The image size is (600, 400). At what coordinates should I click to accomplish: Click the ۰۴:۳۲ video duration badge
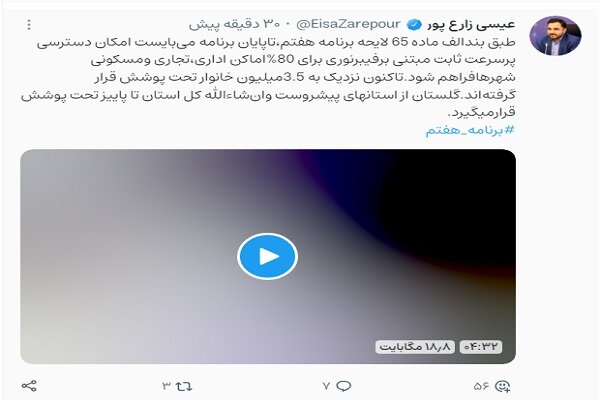point(481,347)
